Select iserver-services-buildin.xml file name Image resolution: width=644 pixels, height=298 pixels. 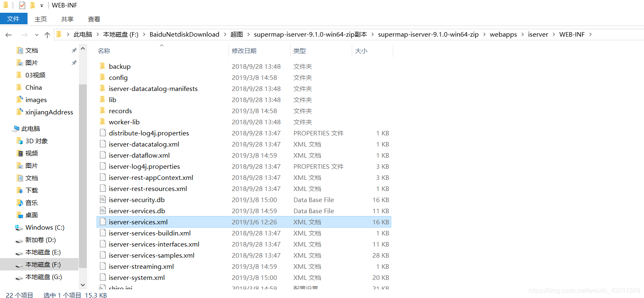150,233
